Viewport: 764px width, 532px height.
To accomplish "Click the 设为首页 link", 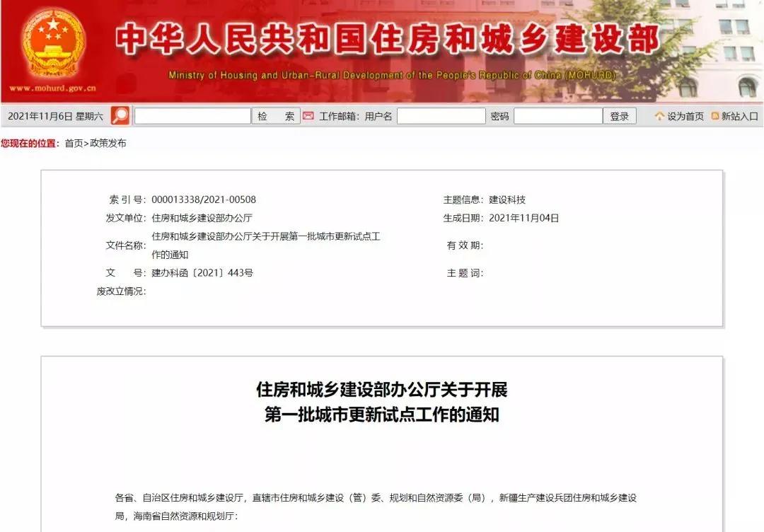I will tap(685, 117).
